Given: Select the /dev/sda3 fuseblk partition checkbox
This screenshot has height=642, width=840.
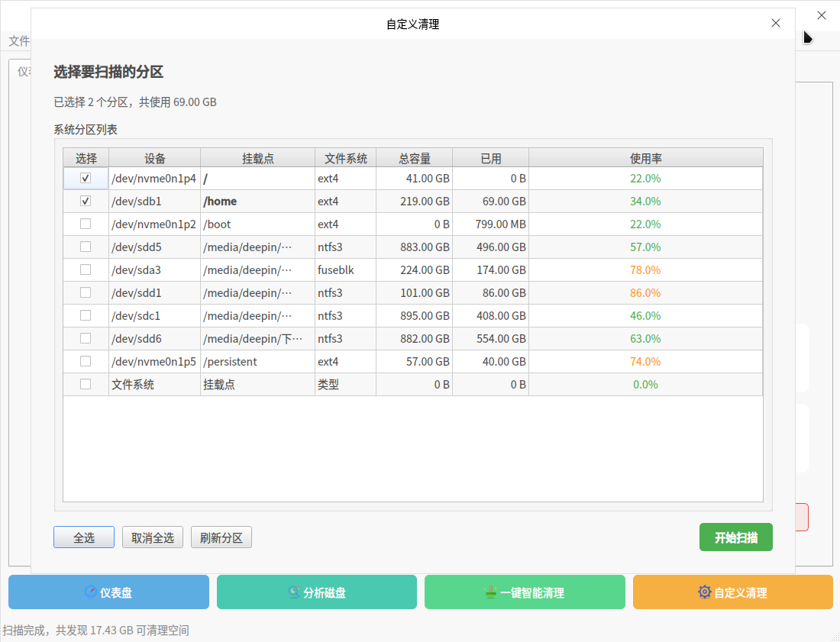Looking at the screenshot, I should click(x=86, y=269).
